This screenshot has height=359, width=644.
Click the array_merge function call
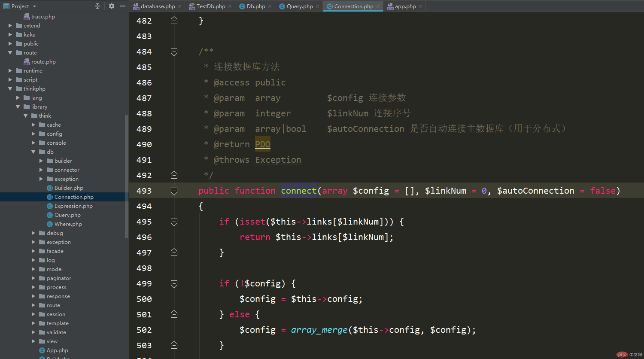pos(319,330)
